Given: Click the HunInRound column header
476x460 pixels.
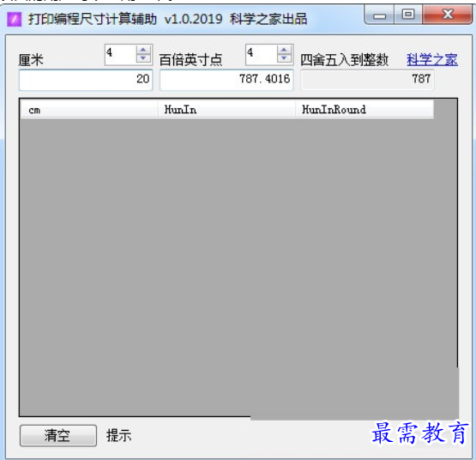Looking at the screenshot, I should (x=365, y=109).
